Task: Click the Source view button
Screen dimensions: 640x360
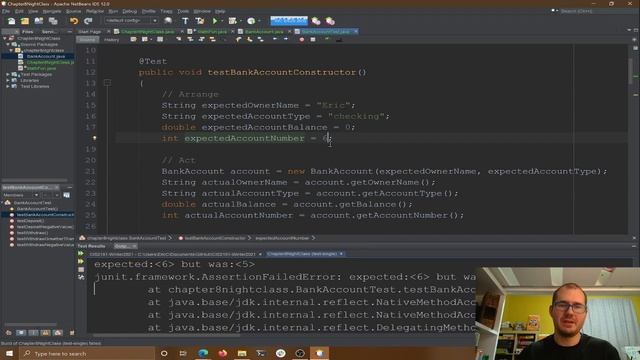Action: 87,40
